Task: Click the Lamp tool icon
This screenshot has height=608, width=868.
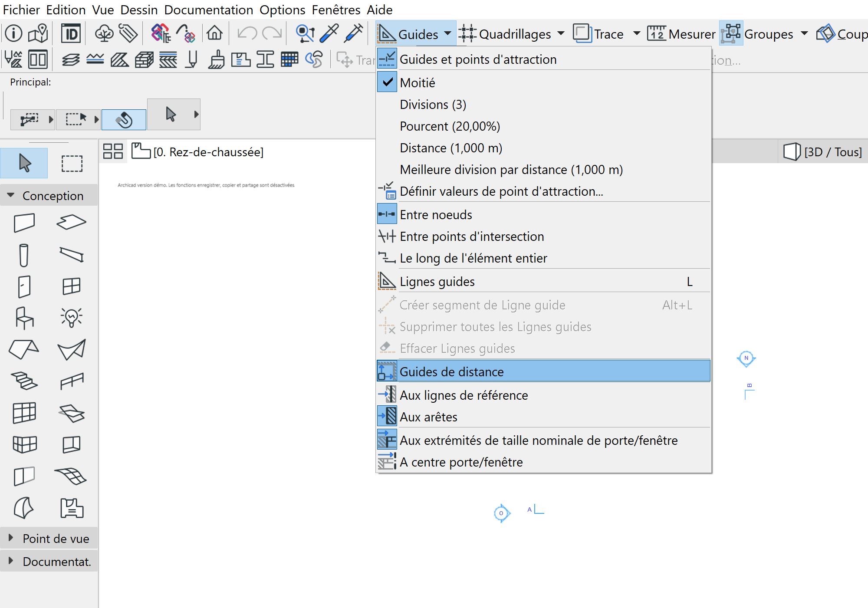Action: [71, 317]
